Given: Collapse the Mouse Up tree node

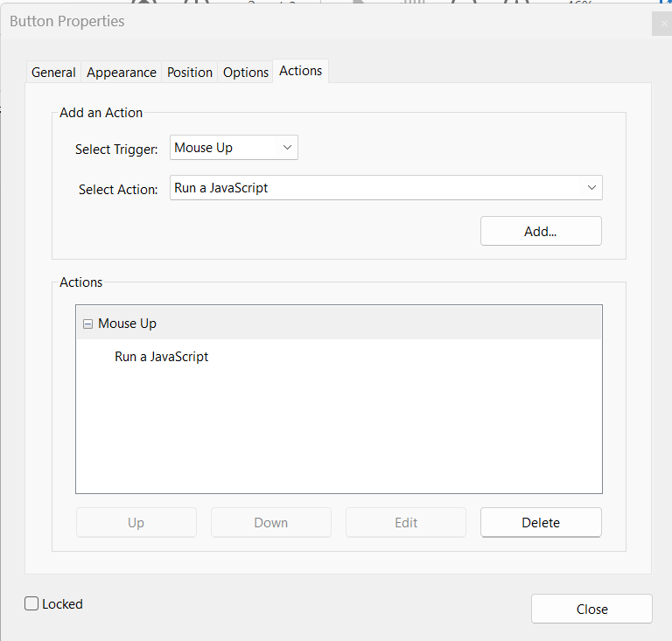Looking at the screenshot, I should 87,324.
